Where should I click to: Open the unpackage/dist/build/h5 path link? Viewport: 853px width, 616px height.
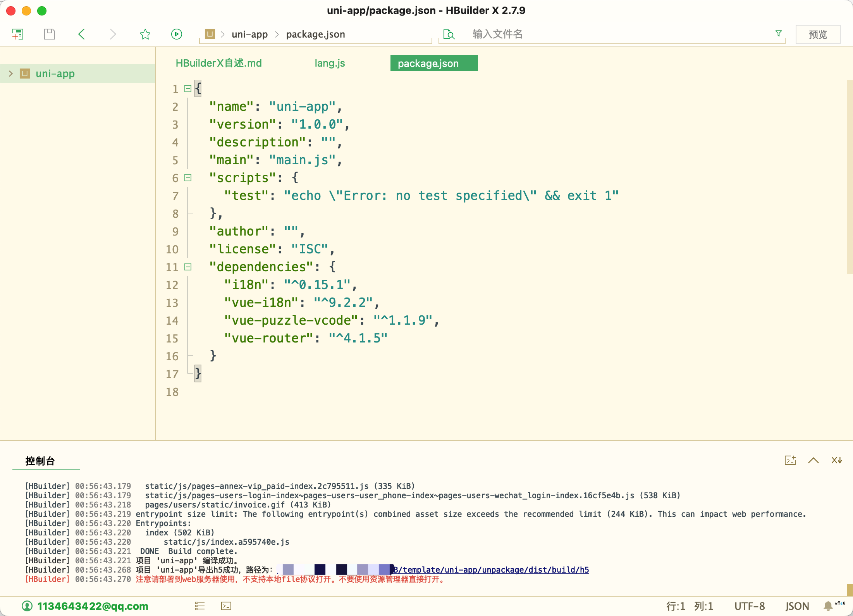click(x=492, y=570)
